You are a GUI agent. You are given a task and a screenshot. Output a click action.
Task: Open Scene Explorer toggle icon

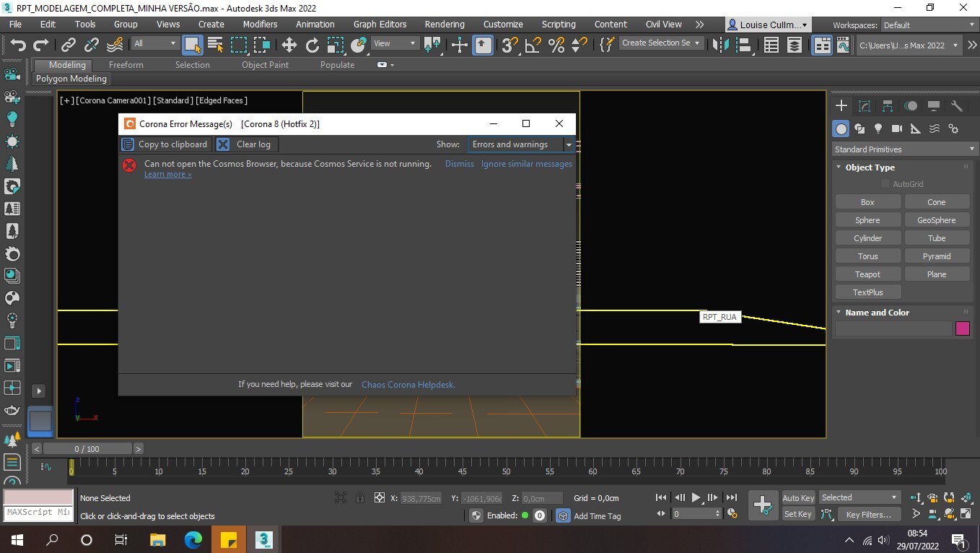[771, 45]
